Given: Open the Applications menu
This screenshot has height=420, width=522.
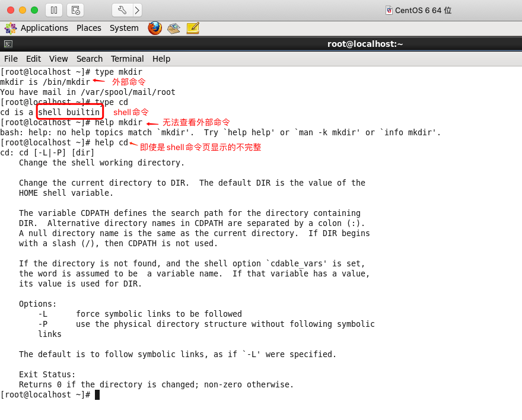Looking at the screenshot, I should [44, 28].
